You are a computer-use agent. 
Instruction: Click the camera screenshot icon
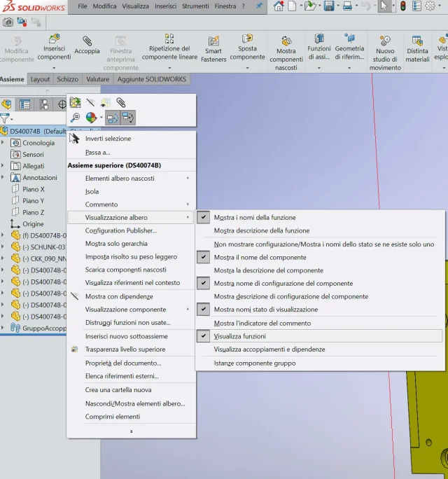8,22
